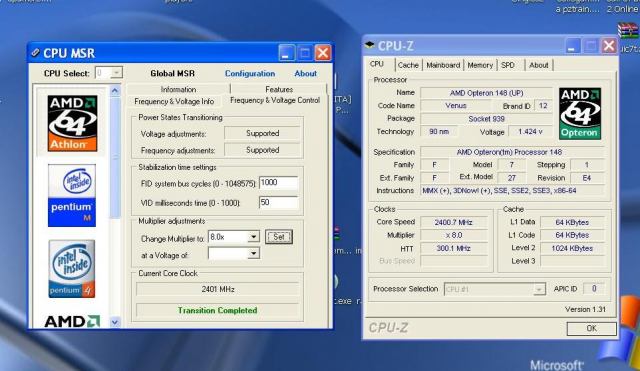Select the Intel Pentium M processor icon
640x371 pixels.
[72, 195]
